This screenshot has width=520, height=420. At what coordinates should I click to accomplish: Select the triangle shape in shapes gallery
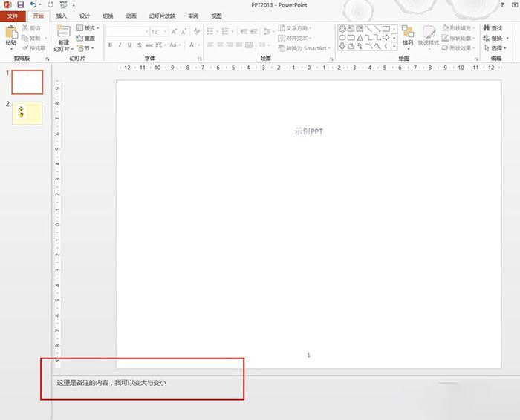[x=360, y=37]
